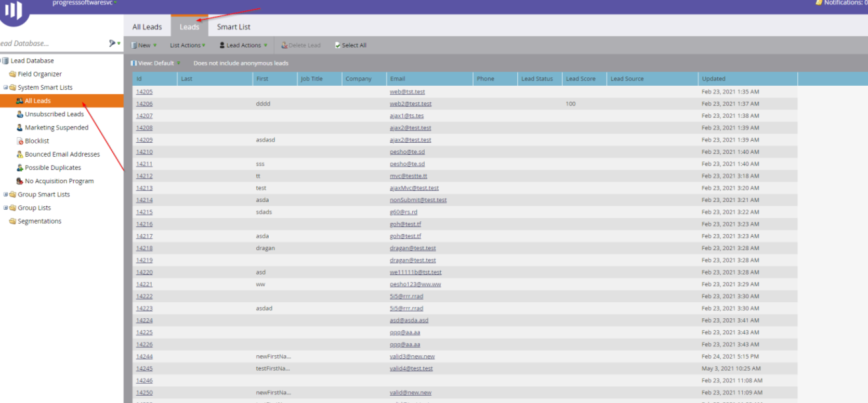Click the Bounced Email Addresses icon
The width and height of the screenshot is (868, 403).
(x=20, y=154)
